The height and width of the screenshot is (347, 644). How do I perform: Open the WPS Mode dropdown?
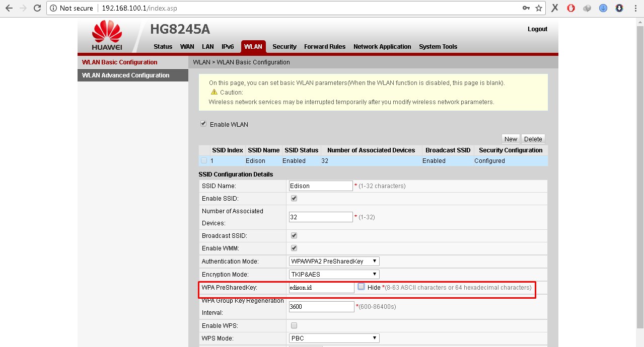333,337
